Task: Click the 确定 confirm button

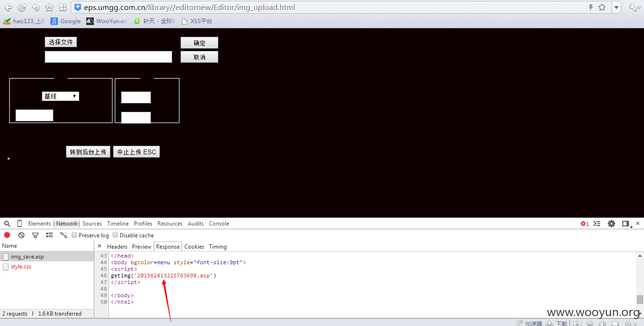Action: point(199,43)
